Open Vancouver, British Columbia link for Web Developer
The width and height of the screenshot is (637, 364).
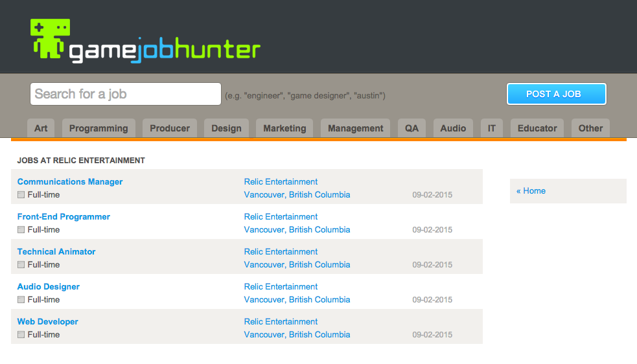[297, 335]
